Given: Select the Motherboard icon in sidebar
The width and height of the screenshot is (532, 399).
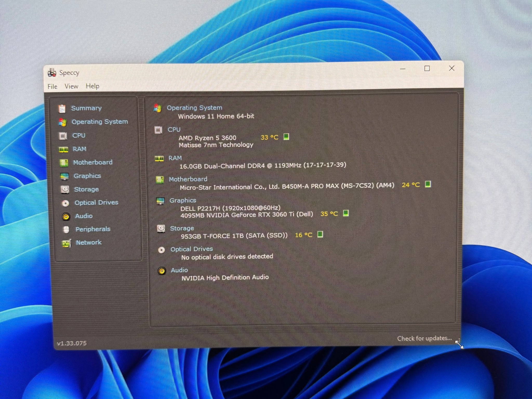Looking at the screenshot, I should coord(64,163).
